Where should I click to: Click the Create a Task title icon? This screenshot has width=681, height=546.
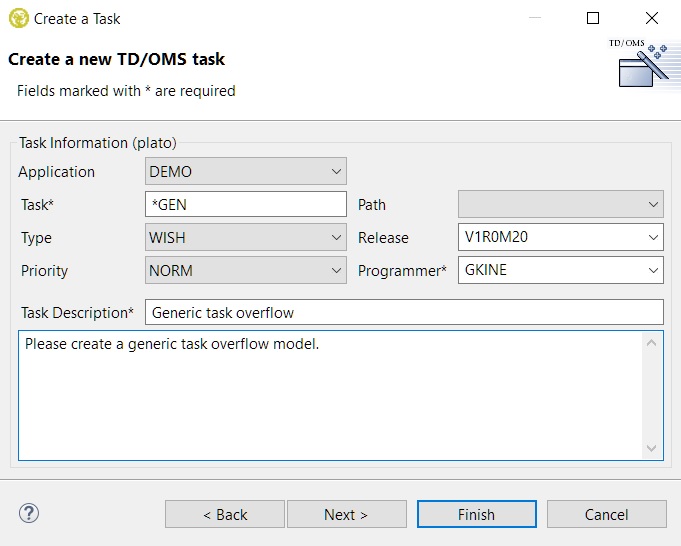(18, 18)
